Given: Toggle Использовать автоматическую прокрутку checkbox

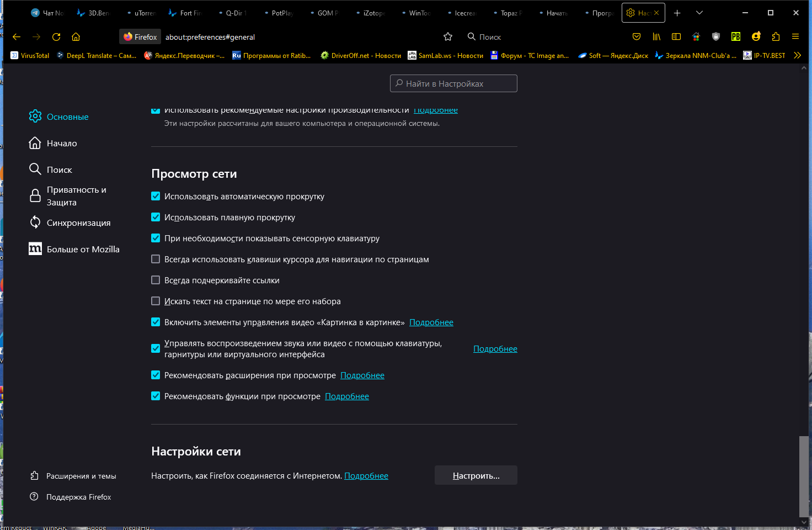Looking at the screenshot, I should (156, 196).
